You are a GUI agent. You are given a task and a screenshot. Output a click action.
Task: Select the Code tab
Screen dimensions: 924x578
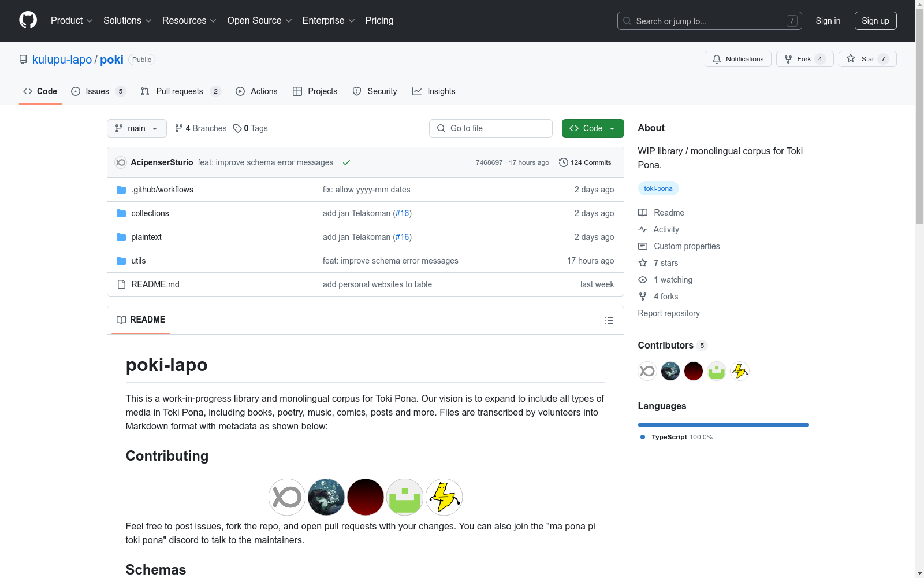(x=40, y=91)
